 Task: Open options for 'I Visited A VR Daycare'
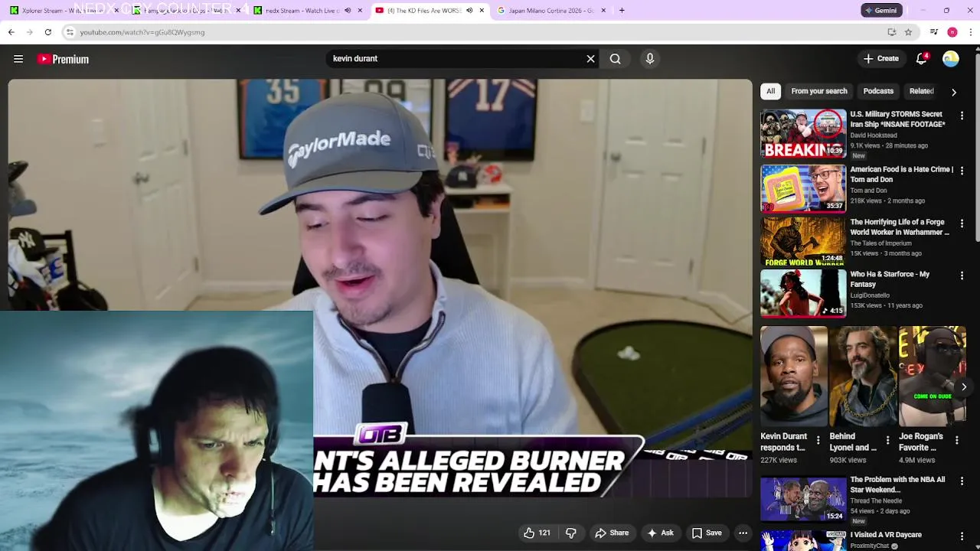click(962, 537)
